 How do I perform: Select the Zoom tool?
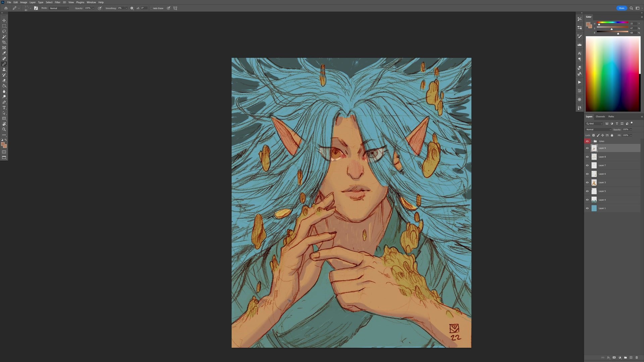click(x=4, y=129)
